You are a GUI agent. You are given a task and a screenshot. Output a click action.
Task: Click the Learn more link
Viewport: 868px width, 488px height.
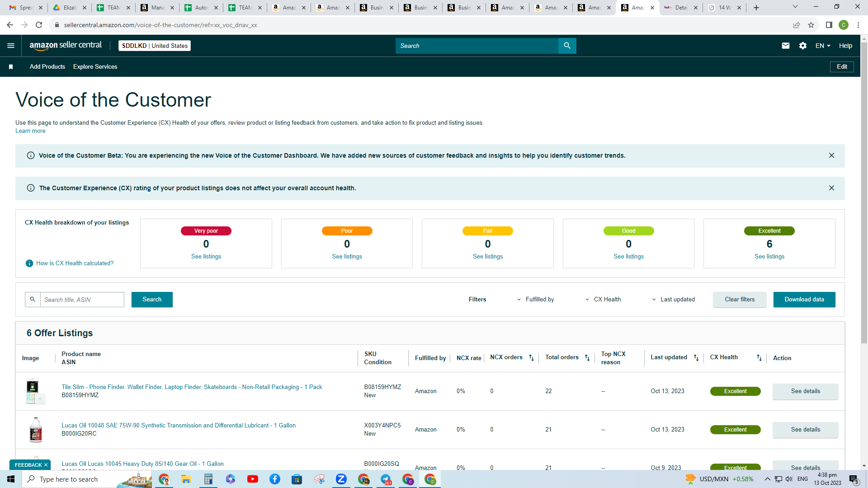[30, 131]
